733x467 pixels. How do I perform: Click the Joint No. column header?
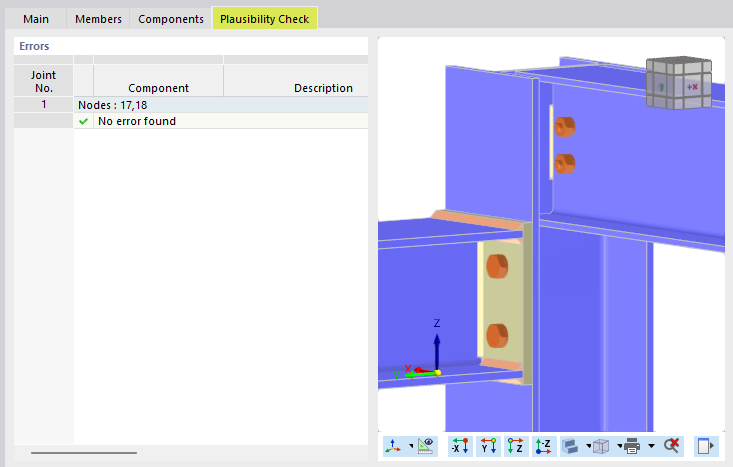pos(43,81)
